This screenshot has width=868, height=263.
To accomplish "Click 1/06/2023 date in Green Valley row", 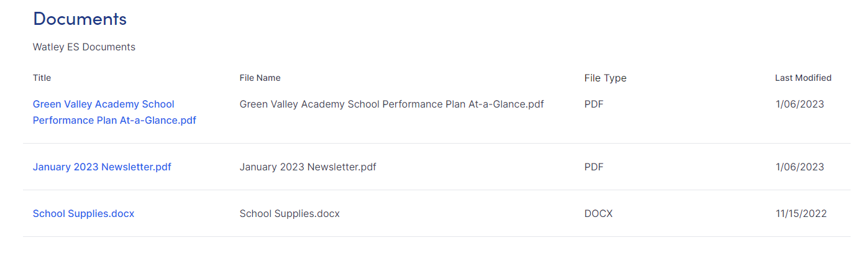I will (x=800, y=104).
